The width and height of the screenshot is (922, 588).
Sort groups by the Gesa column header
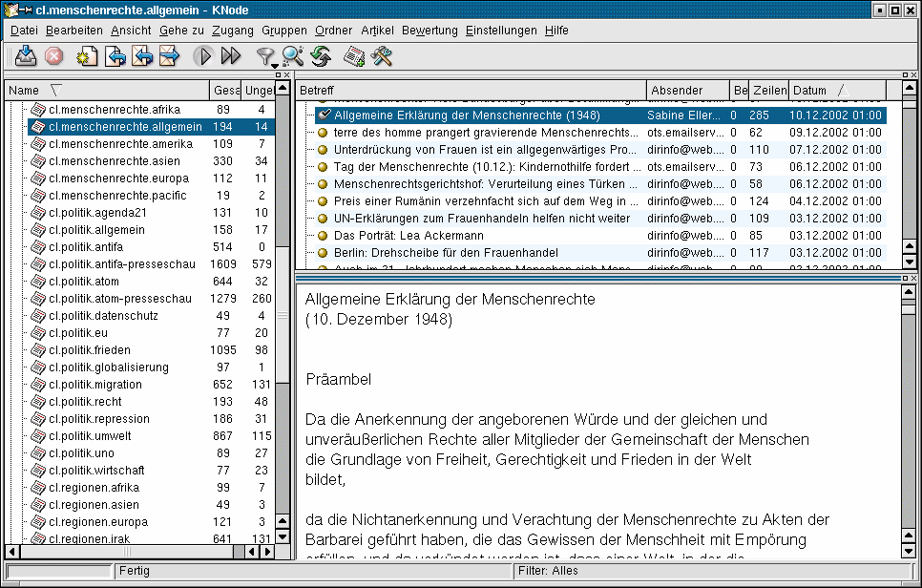tap(226, 90)
